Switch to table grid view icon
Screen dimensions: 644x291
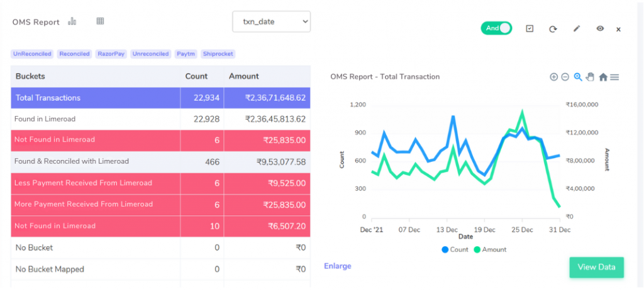(x=100, y=21)
